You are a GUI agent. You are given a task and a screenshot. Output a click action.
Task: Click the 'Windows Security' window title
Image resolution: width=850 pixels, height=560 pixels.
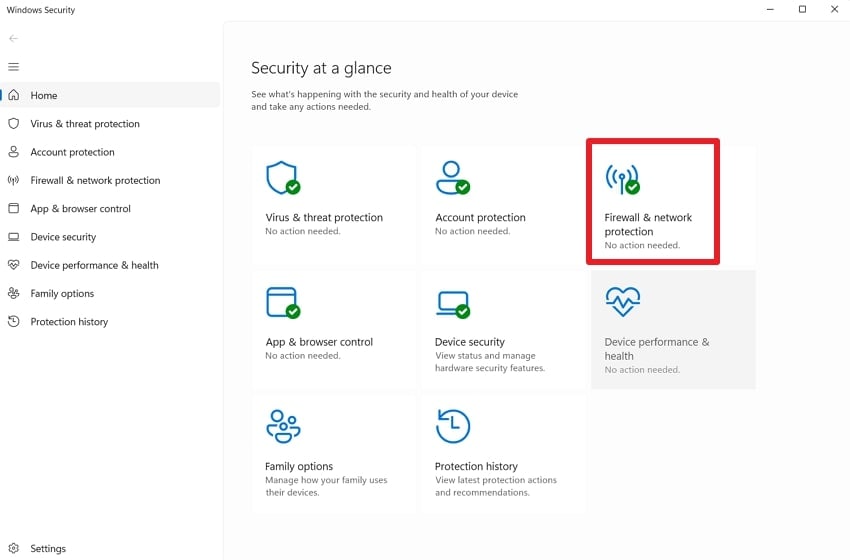pos(41,10)
